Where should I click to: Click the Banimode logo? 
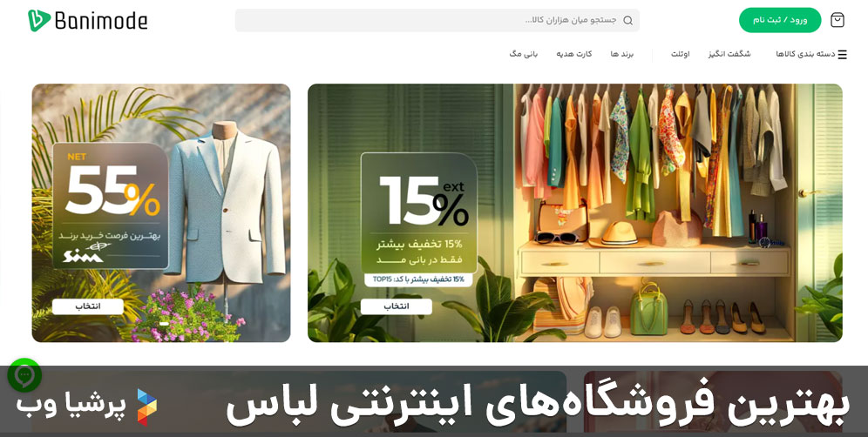coord(87,21)
